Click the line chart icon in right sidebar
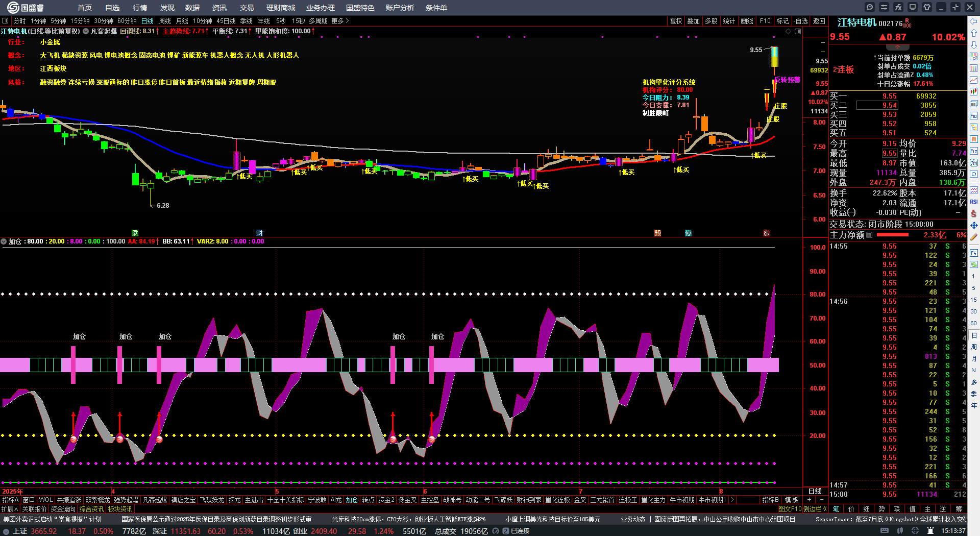Screen dimensions: 980x536 pos(974,80)
